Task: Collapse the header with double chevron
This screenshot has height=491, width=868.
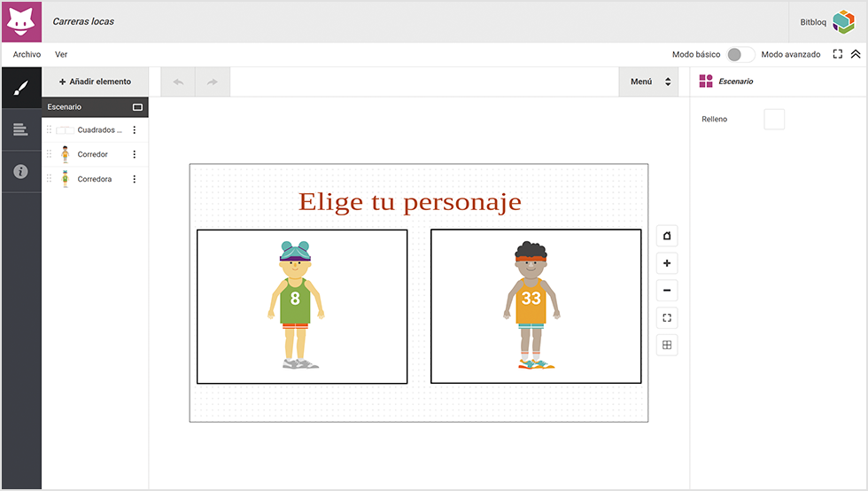Action: 856,54
